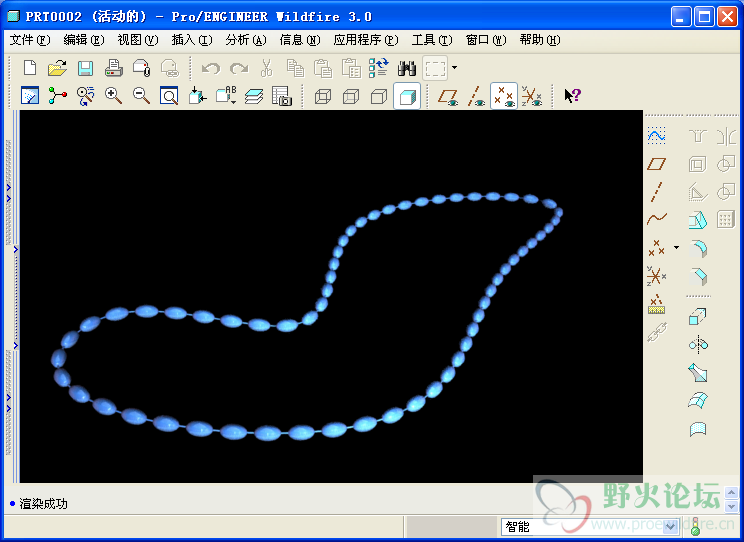
Task: Toggle datum planes visibility
Action: [448, 96]
